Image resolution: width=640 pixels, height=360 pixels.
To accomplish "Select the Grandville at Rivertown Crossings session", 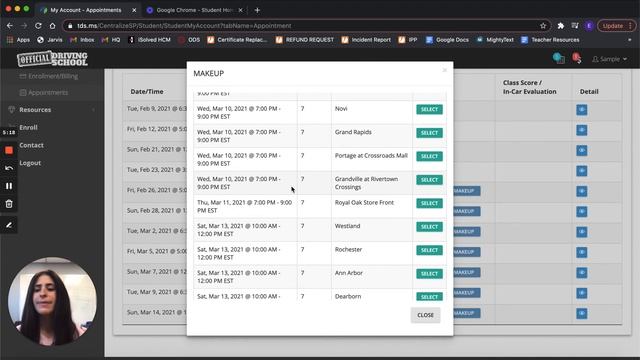I will 429,180.
